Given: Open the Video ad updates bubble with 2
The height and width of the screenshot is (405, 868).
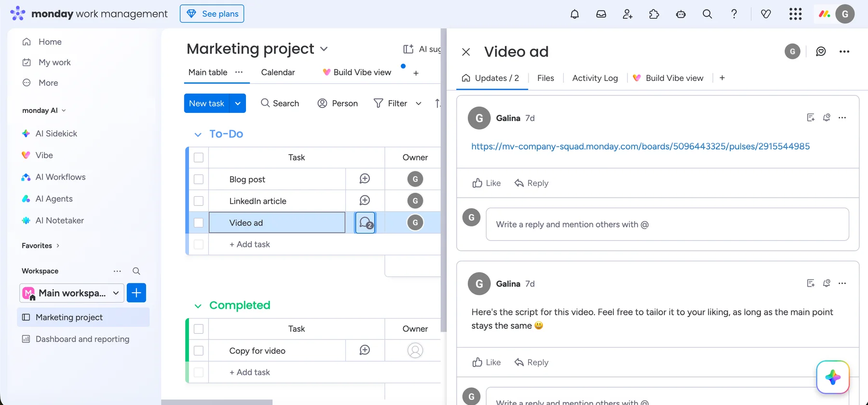Looking at the screenshot, I should (366, 223).
